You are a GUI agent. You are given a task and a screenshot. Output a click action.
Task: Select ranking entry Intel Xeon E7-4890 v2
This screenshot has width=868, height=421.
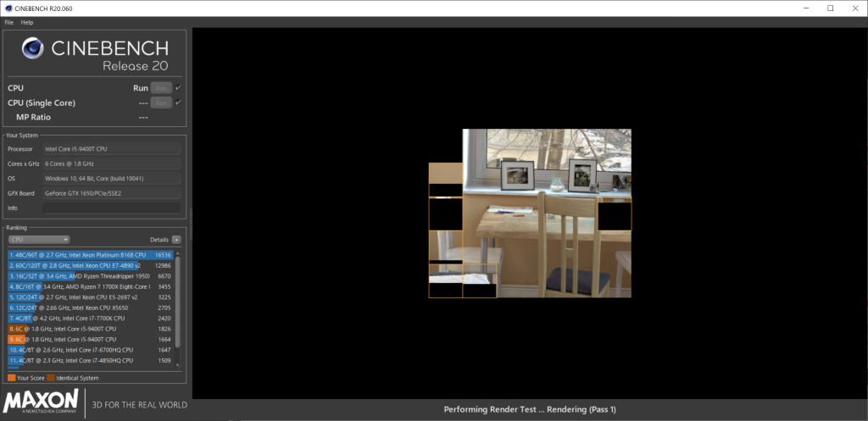tap(90, 265)
